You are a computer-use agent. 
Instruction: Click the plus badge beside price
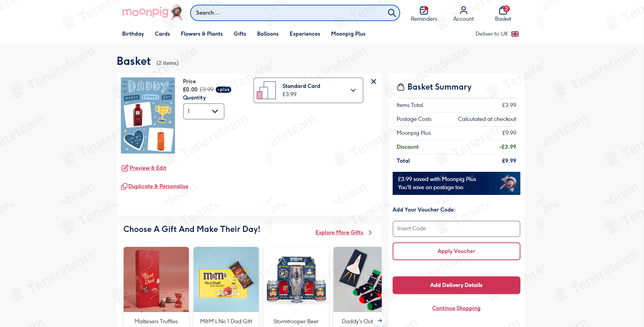coord(223,90)
